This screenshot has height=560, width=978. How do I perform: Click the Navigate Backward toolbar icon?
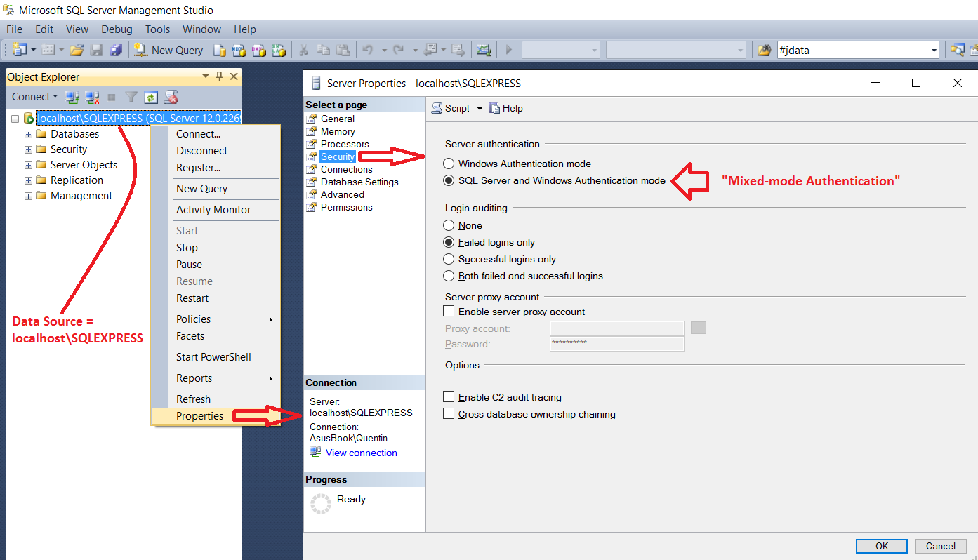click(x=430, y=50)
